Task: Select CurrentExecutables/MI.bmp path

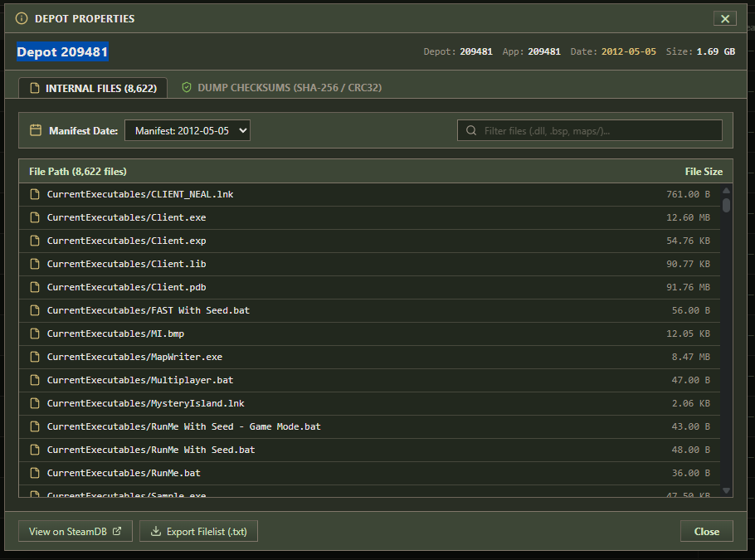Action: (x=115, y=334)
